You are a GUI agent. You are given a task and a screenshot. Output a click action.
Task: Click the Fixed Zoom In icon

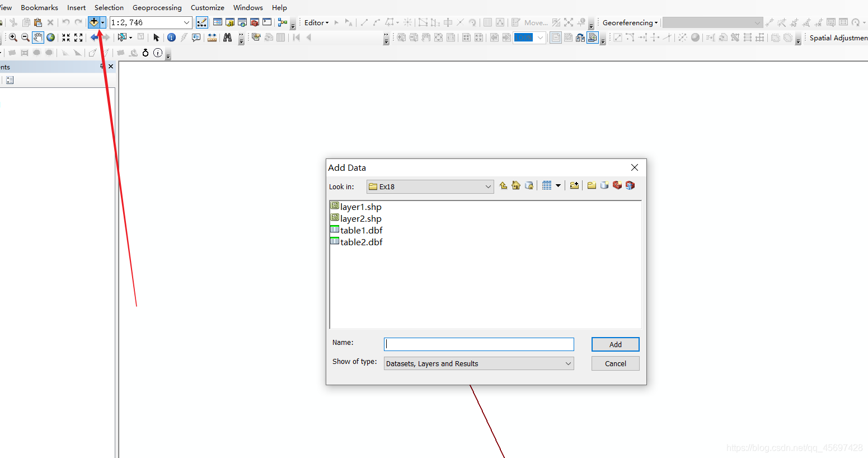click(x=66, y=38)
